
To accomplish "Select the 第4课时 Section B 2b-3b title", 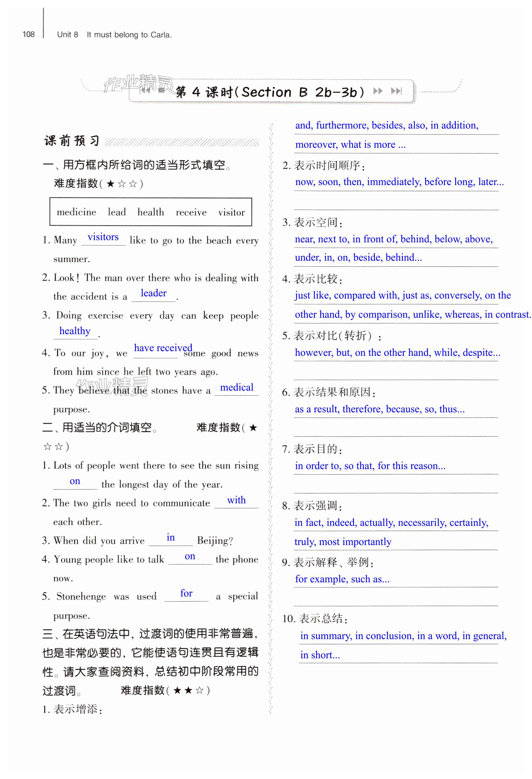I will [x=270, y=92].
